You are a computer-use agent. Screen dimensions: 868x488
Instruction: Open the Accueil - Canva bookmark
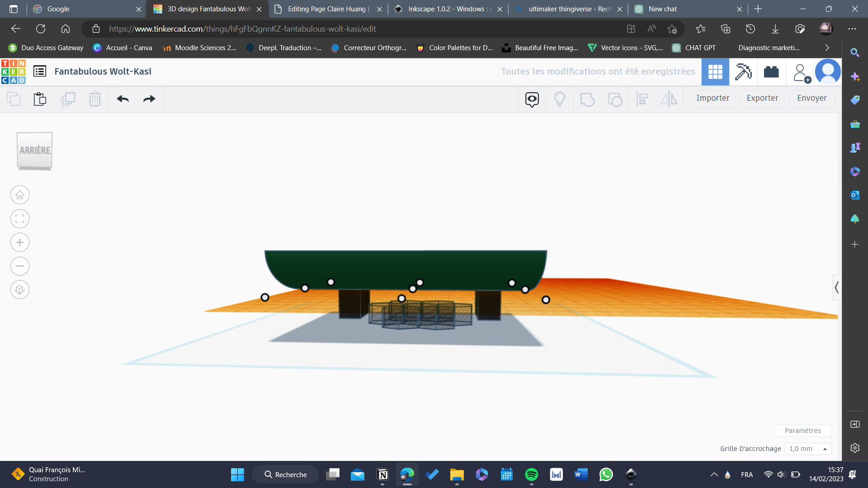pos(123,48)
